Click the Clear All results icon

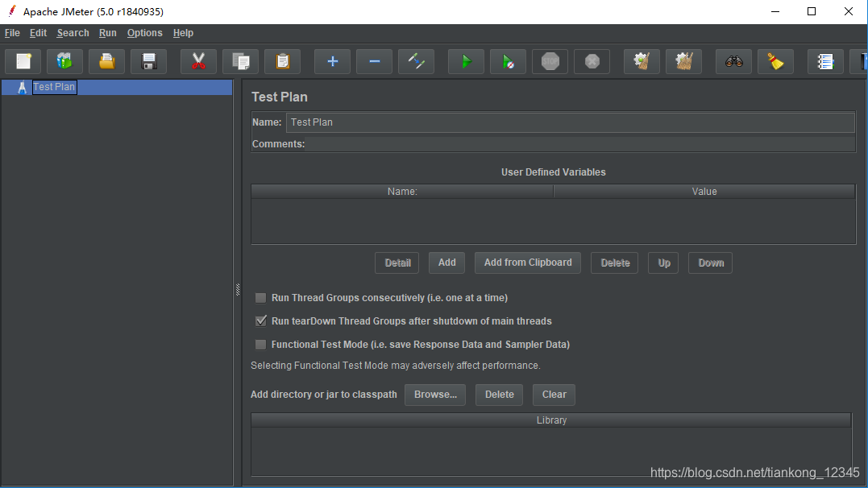click(x=683, y=61)
